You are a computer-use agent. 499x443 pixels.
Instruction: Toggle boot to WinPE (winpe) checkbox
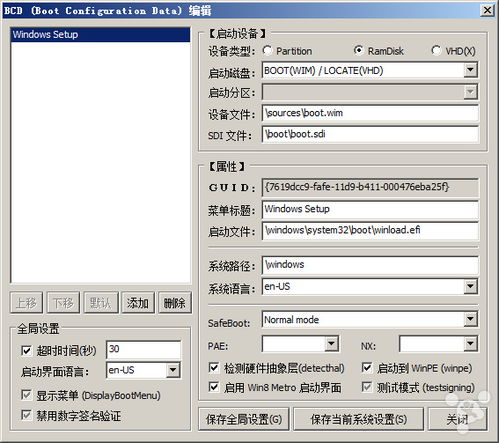point(367,368)
